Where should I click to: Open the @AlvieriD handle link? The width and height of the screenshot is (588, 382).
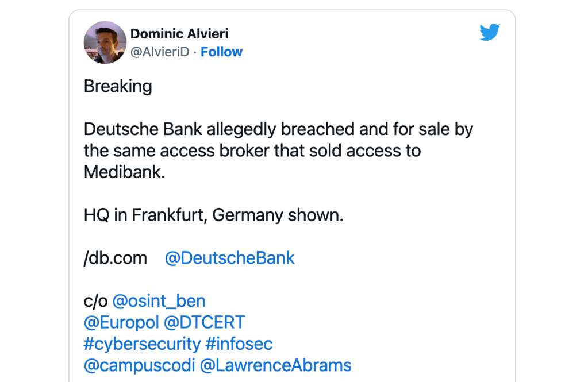pyautogui.click(x=160, y=52)
